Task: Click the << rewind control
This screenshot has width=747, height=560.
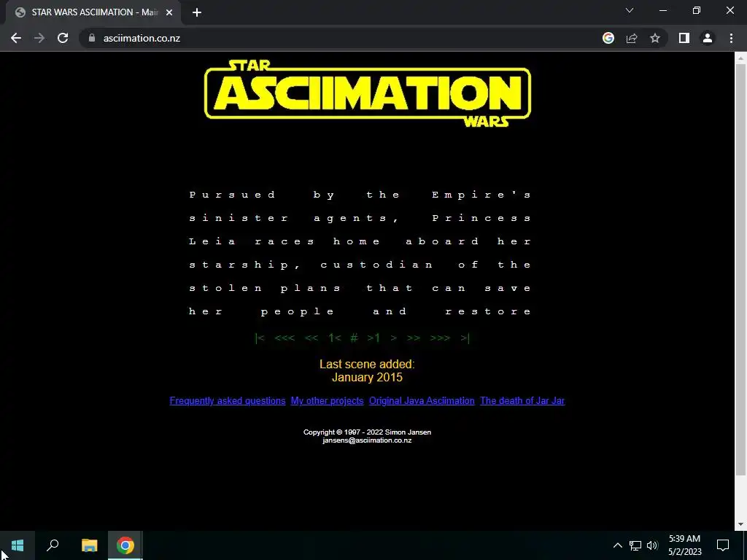Action: 311,338
